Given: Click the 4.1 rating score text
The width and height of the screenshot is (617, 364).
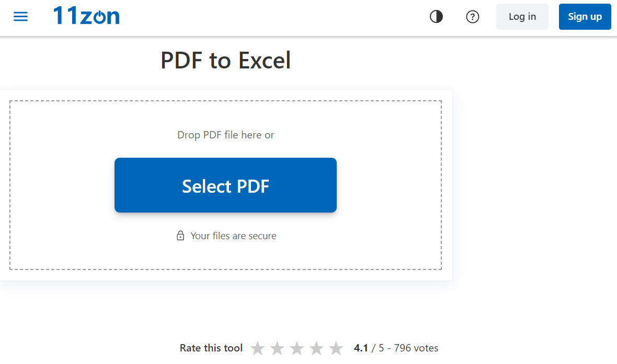Looking at the screenshot, I should click(361, 348).
